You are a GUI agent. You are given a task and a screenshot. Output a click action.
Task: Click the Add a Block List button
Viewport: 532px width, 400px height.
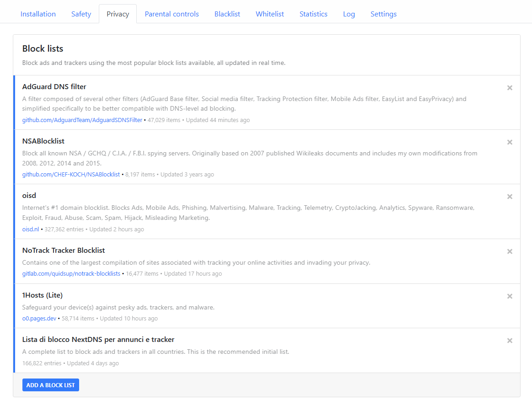[x=51, y=385]
